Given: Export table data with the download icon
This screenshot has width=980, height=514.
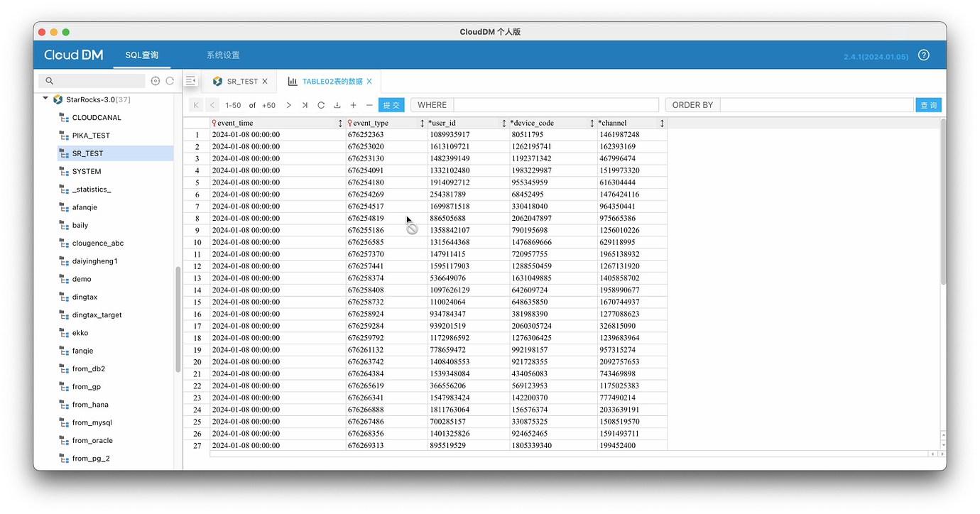Looking at the screenshot, I should coord(337,105).
